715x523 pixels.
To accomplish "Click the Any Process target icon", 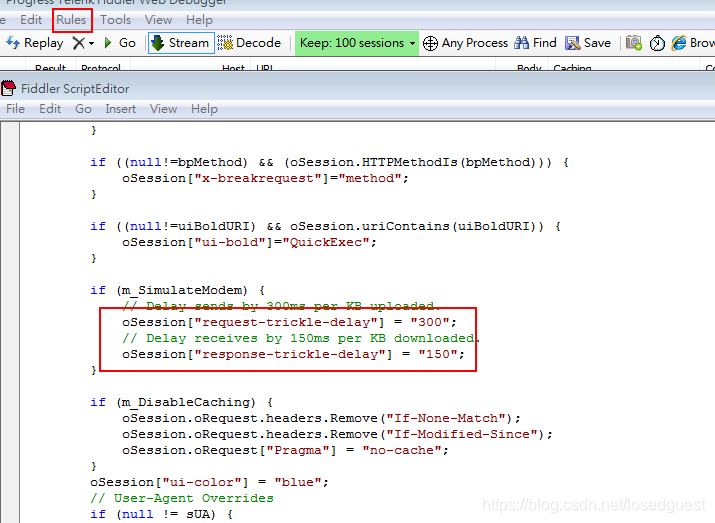I will pos(430,43).
